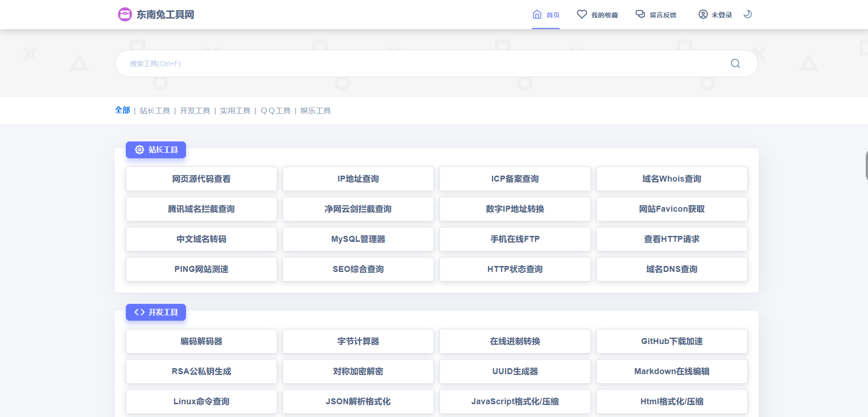Open 净网云剑拦截查询 tool
Image resolution: width=868 pixels, height=417 pixels.
coord(358,209)
